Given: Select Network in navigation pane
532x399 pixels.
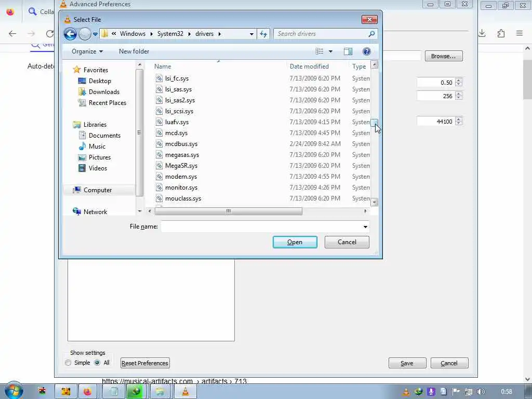Looking at the screenshot, I should [95, 212].
